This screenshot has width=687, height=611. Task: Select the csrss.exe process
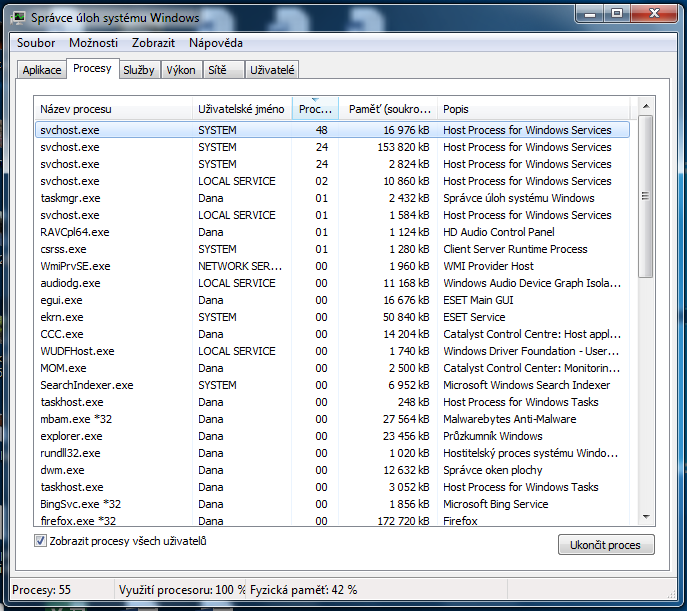pos(332,249)
